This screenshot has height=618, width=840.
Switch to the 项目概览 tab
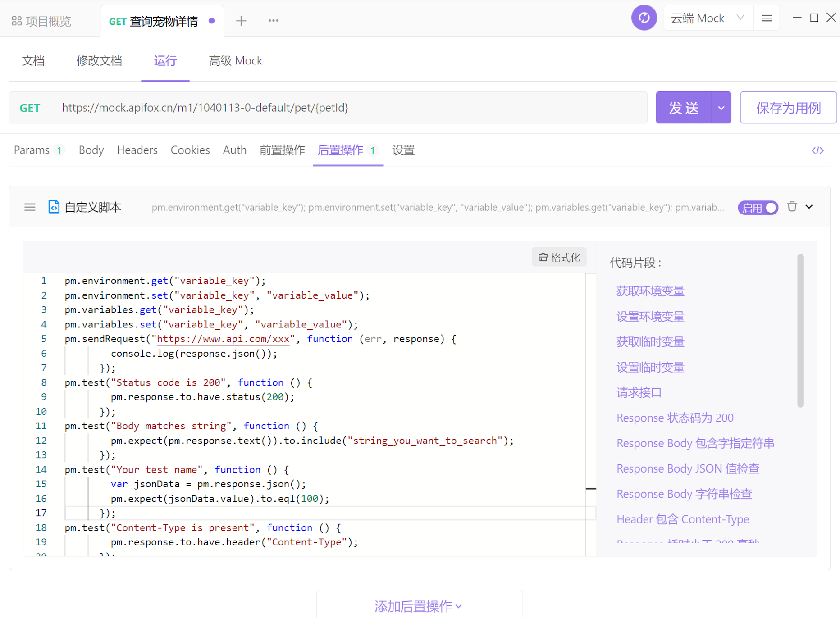pyautogui.click(x=41, y=21)
